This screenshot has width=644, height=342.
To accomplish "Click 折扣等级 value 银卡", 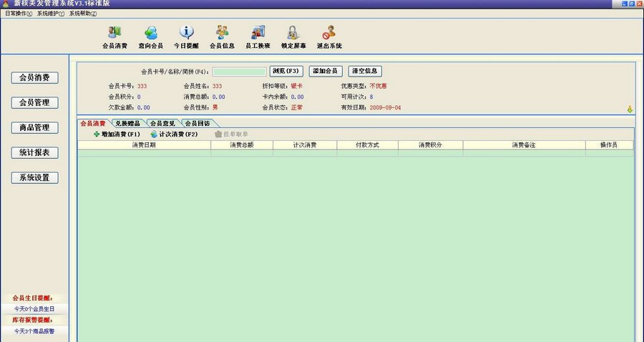I will pyautogui.click(x=296, y=87).
